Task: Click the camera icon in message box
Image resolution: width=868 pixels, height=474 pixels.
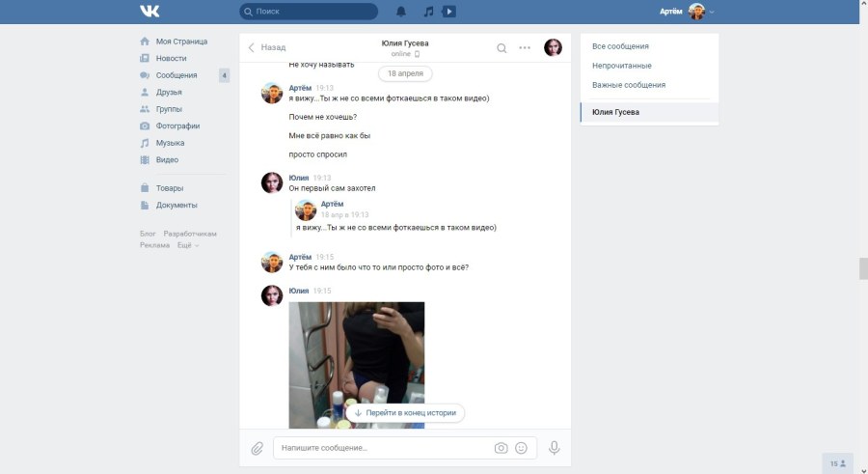Action: click(x=501, y=448)
